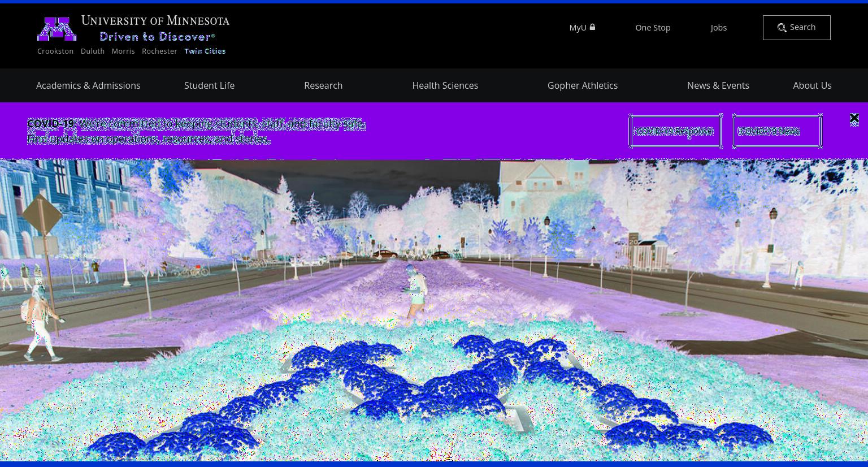Go to the Morris campus link
This screenshot has height=467, width=868.
123,51
